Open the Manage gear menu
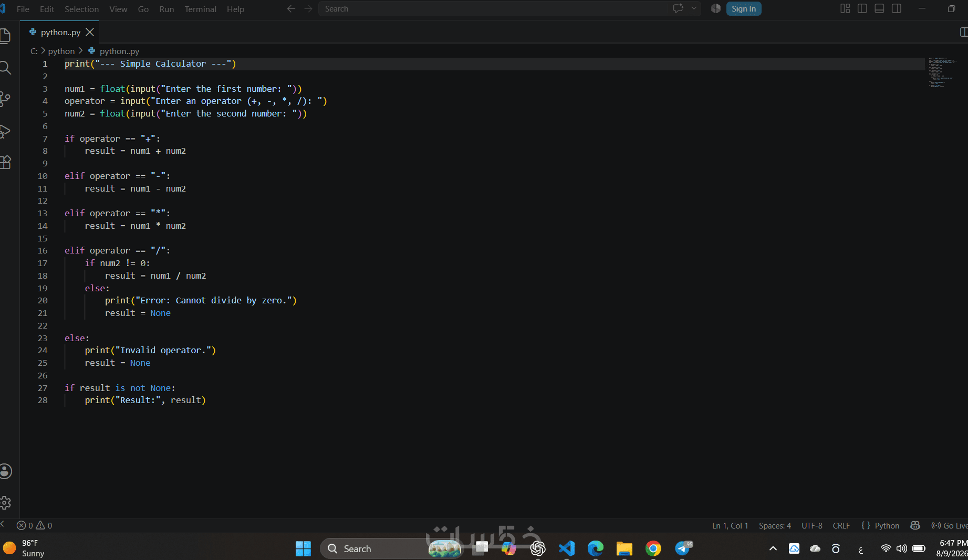This screenshot has width=968, height=560. tap(5, 503)
